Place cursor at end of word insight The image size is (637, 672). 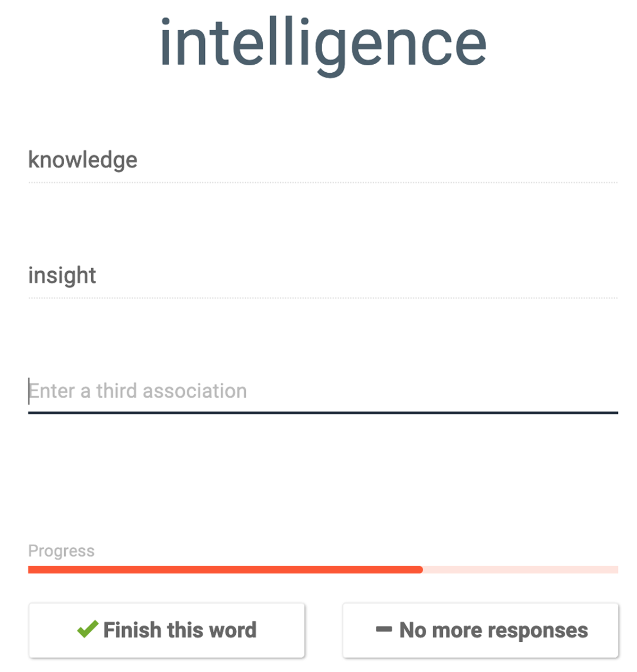coord(97,275)
